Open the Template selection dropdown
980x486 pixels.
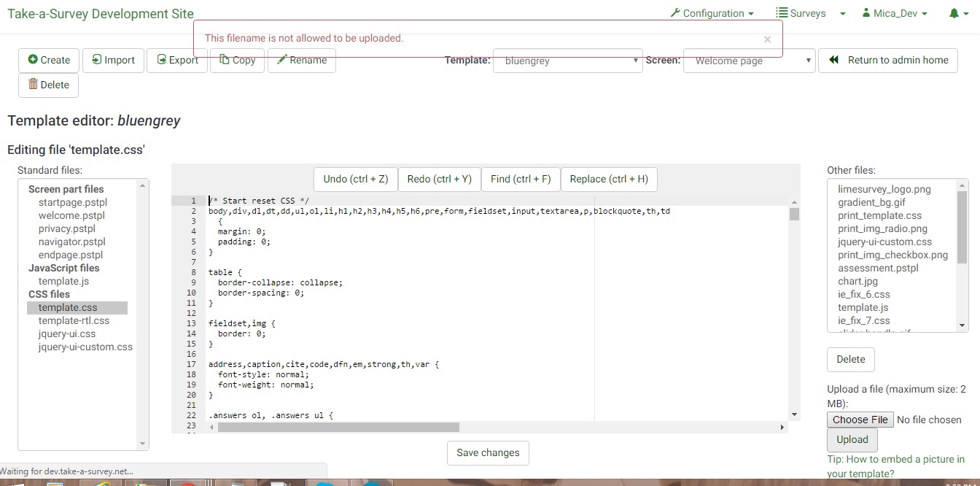point(567,61)
